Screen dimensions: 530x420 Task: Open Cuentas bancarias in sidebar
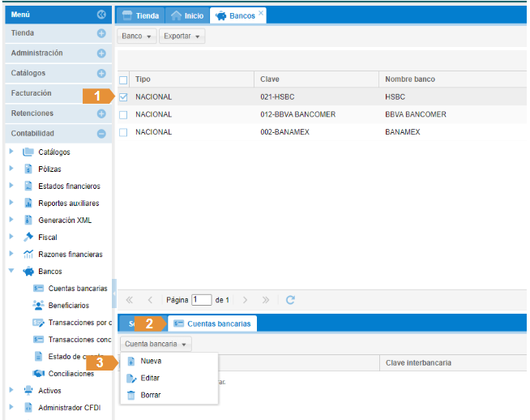[77, 288]
